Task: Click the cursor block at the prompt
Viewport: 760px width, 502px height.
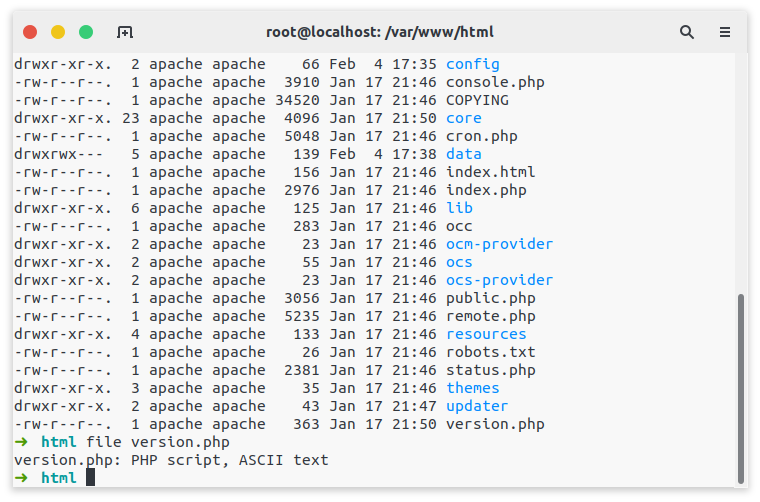Action: (91, 478)
